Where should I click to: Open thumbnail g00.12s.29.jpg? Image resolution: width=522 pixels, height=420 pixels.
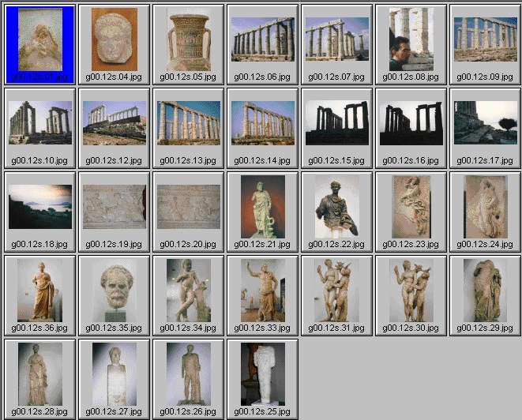(x=485, y=290)
